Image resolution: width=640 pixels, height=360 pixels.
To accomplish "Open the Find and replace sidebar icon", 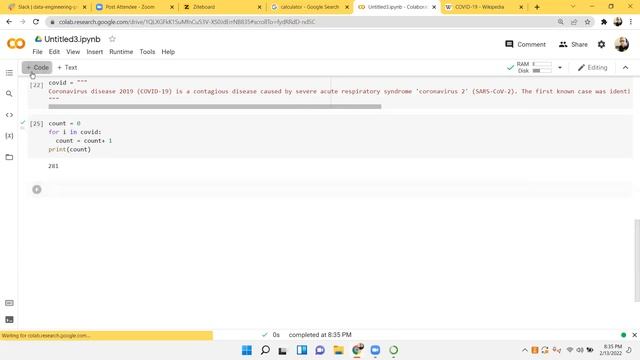I will click(9, 94).
